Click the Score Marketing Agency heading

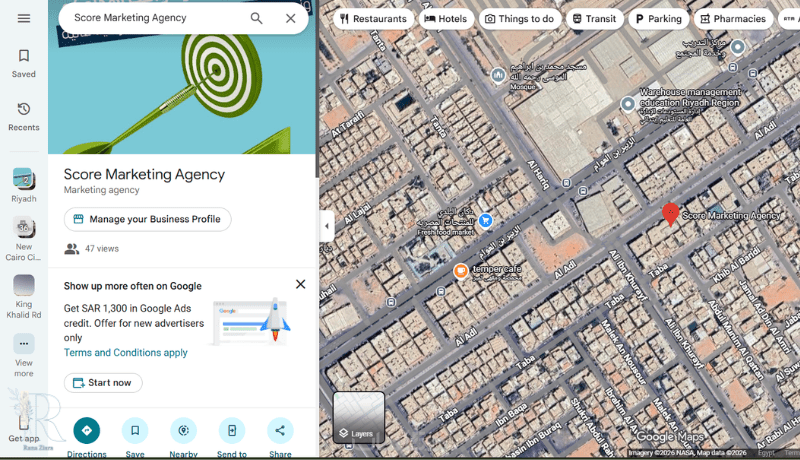coord(144,174)
